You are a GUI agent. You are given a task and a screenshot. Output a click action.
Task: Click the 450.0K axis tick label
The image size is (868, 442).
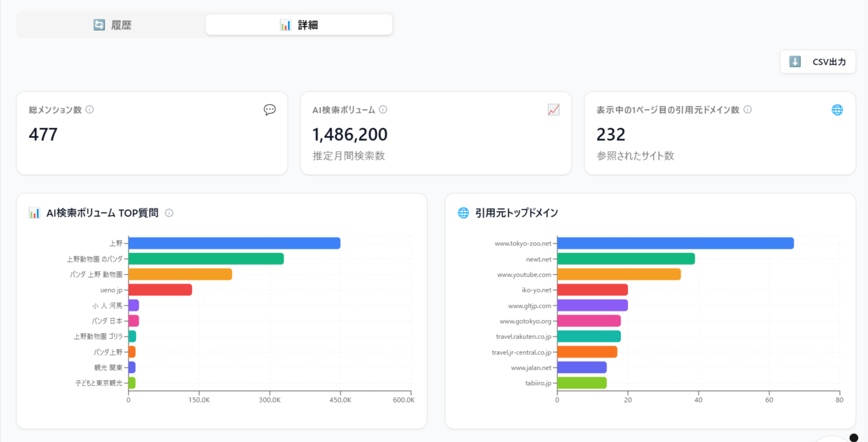[341, 400]
